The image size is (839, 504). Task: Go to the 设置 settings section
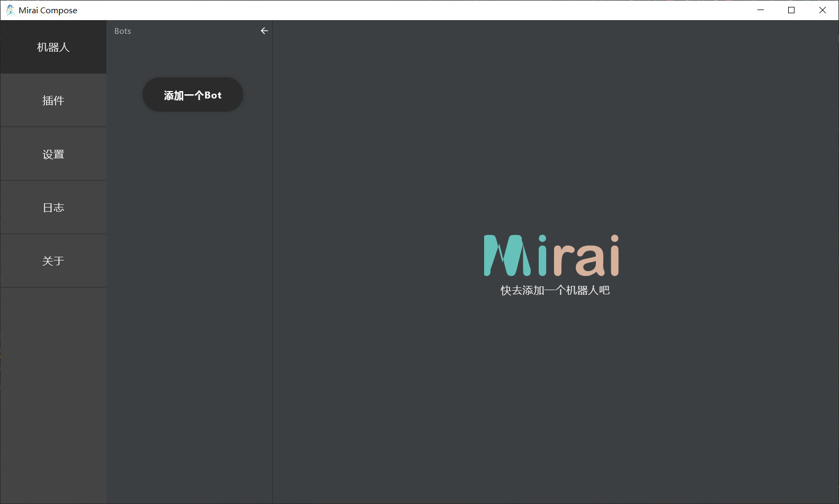53,154
